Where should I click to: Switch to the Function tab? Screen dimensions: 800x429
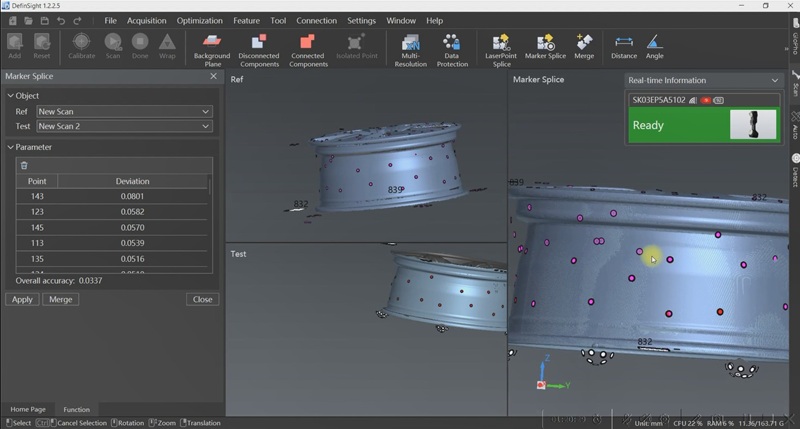click(76, 409)
